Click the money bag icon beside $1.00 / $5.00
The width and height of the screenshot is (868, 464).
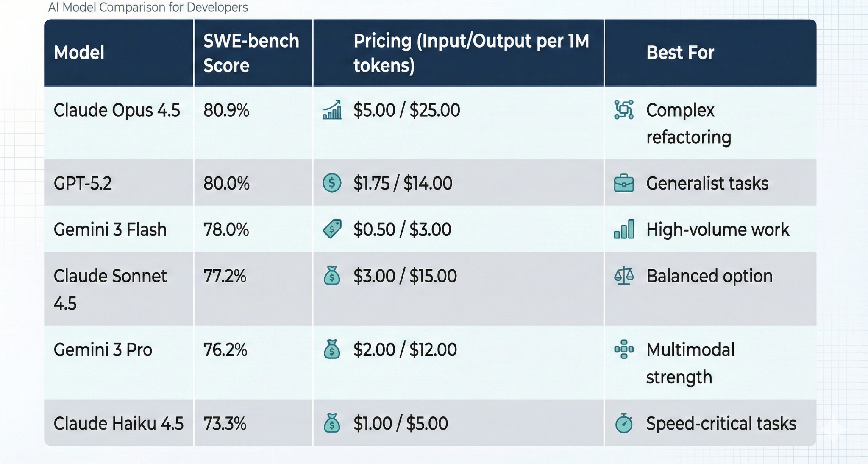point(332,423)
